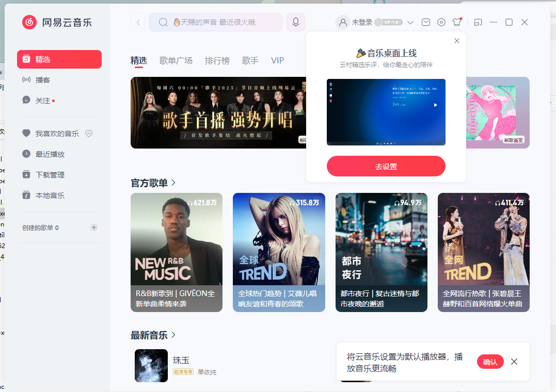Click 未登录 to log in

click(x=362, y=22)
